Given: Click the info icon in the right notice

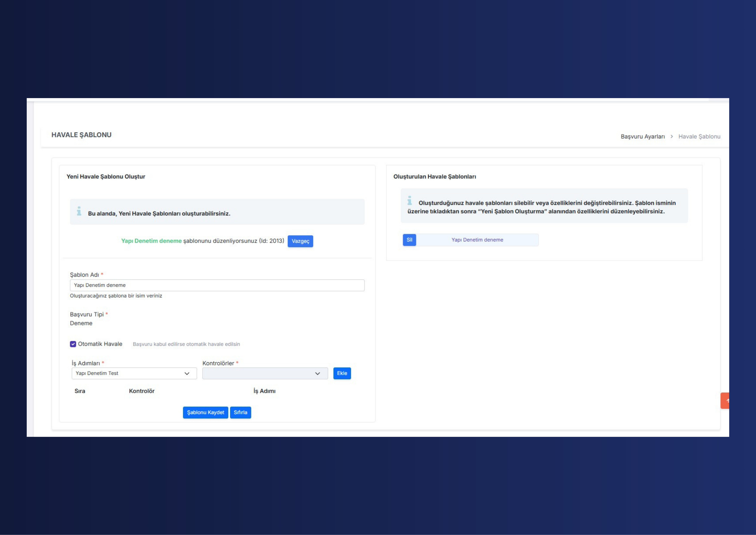Looking at the screenshot, I should click(x=410, y=200).
